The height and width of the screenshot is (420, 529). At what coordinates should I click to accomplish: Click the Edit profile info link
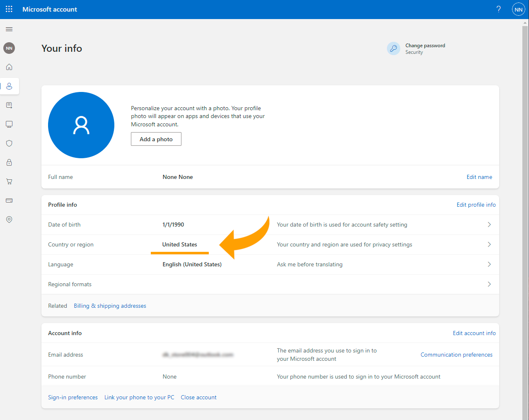coord(476,205)
